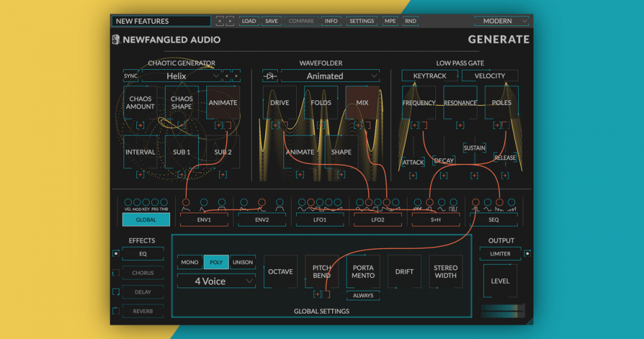Screen dimensions: 644x339
Task: Click plus bracket under Shape
Action: point(341,175)
